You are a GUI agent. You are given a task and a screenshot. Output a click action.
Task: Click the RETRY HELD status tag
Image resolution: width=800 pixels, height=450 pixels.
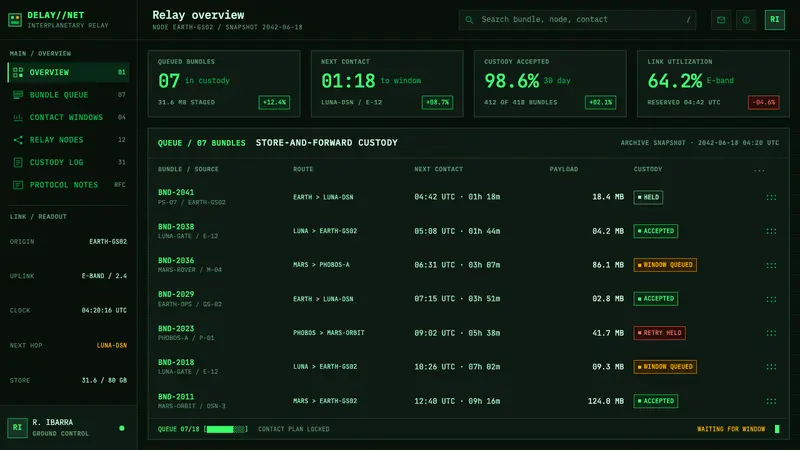(659, 333)
